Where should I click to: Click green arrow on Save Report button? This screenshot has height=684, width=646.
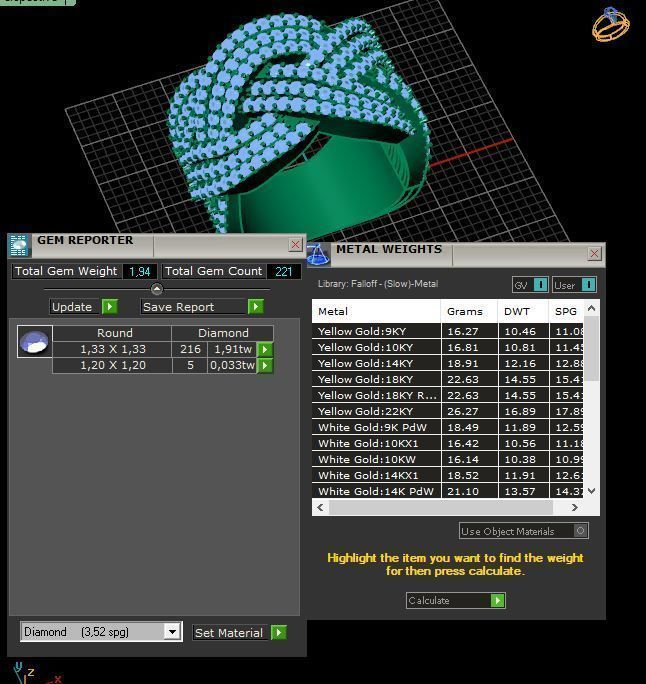click(256, 307)
